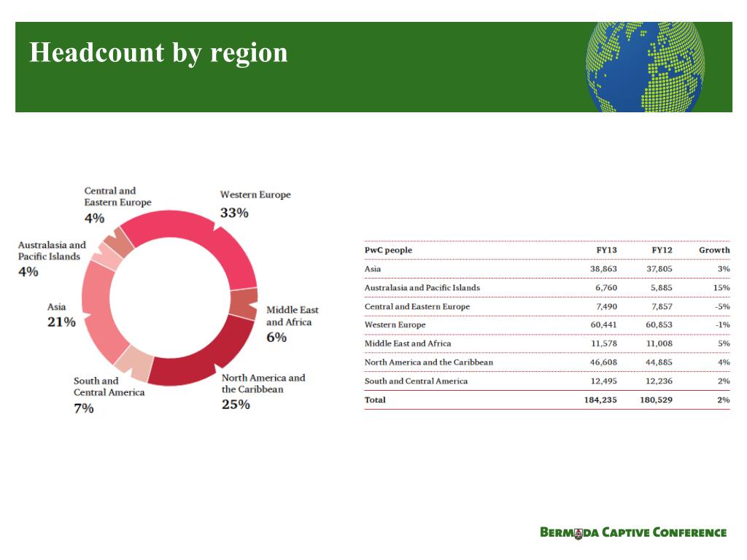The height and width of the screenshot is (560, 747).
Task: Click the '11,008' table cell
Action: [x=659, y=343]
